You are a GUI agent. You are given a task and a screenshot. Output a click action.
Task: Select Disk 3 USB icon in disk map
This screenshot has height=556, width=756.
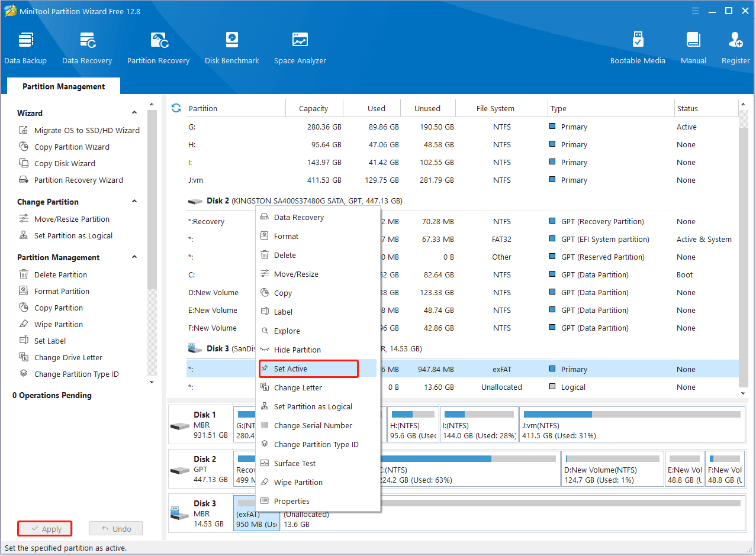(x=180, y=513)
